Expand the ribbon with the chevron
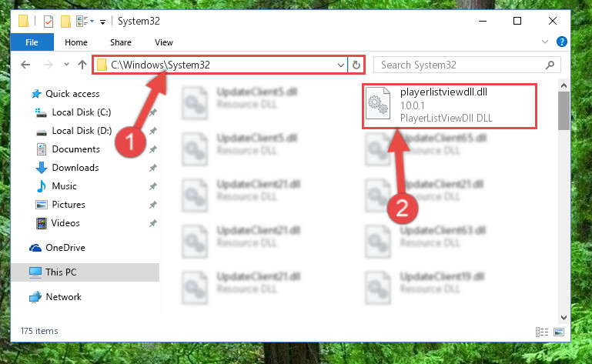Image resolution: width=592 pixels, height=364 pixels. coord(545,42)
